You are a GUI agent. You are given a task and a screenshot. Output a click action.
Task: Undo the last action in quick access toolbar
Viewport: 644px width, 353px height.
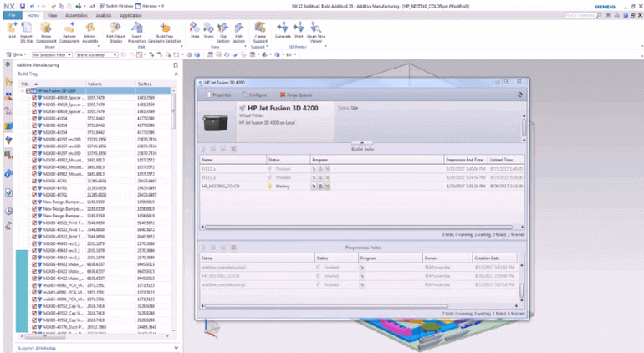[32, 6]
